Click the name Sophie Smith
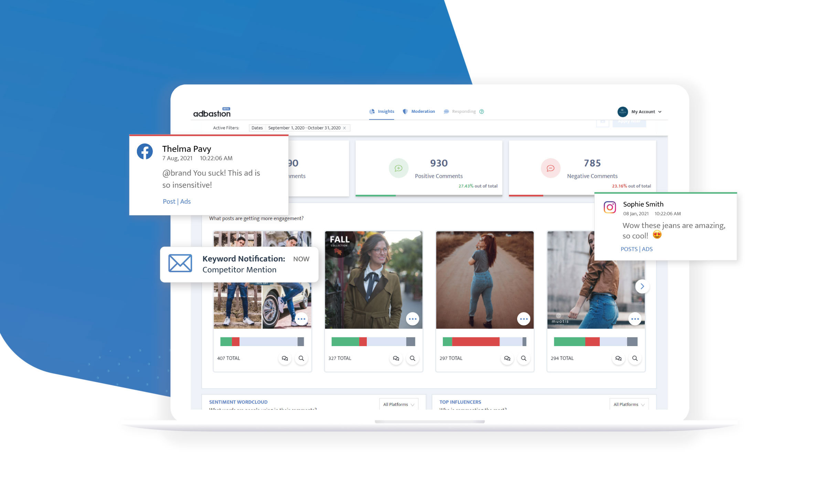This screenshot has height=504, width=832. click(643, 204)
